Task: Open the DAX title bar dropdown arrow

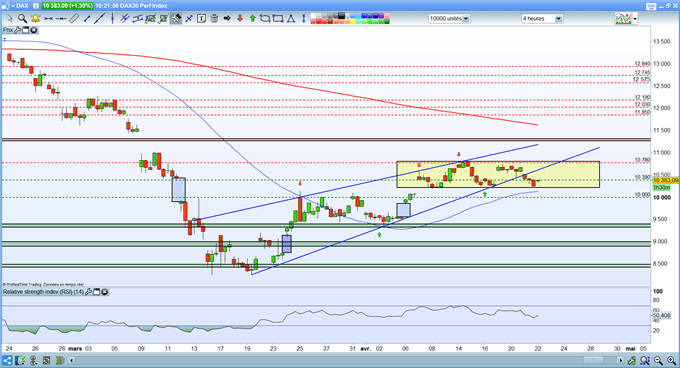Action: 13,6
